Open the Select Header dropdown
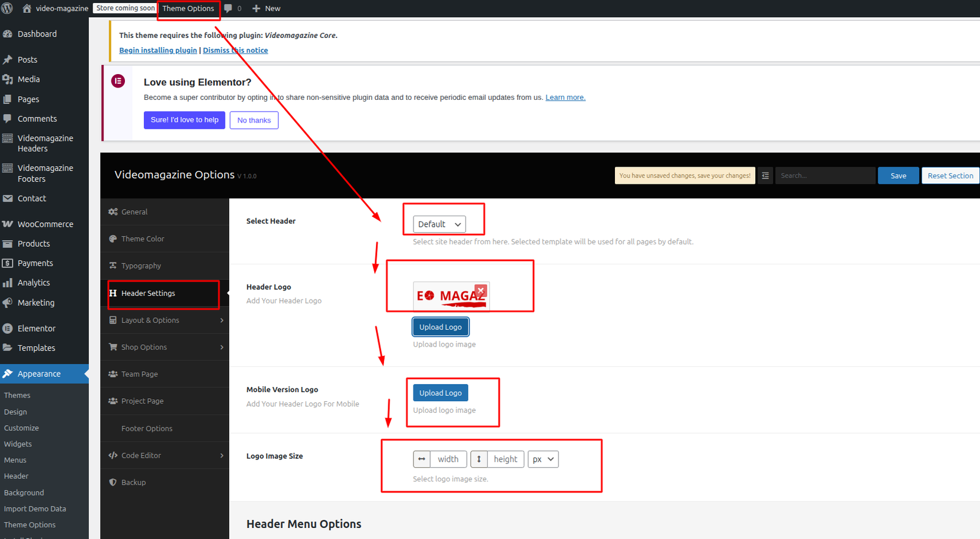This screenshot has height=539, width=980. 439,224
